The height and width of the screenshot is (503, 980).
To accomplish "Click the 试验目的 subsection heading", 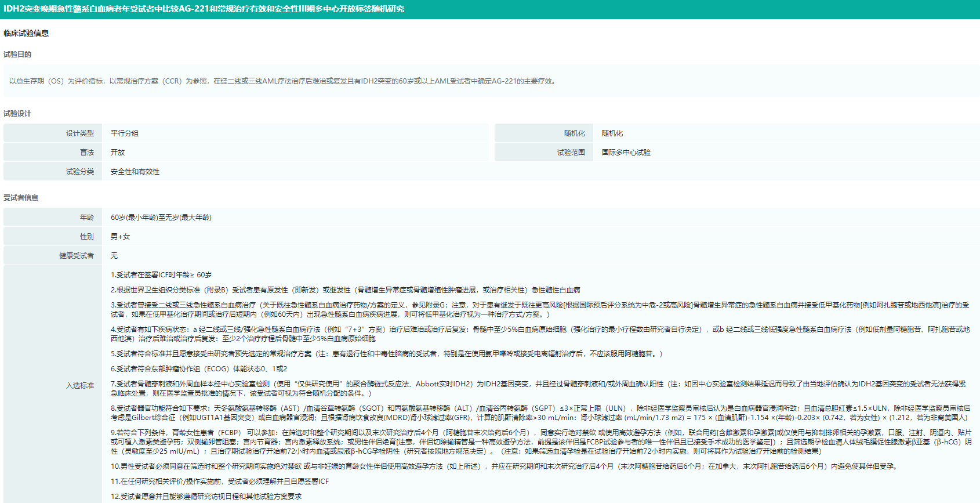I will tap(17, 55).
